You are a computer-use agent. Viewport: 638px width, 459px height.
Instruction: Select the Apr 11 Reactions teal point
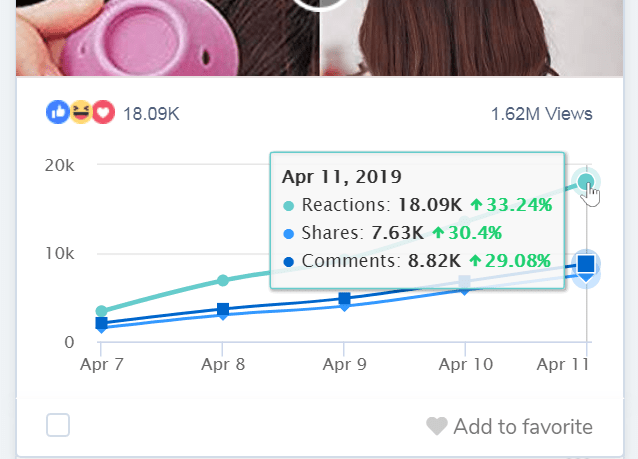click(586, 181)
